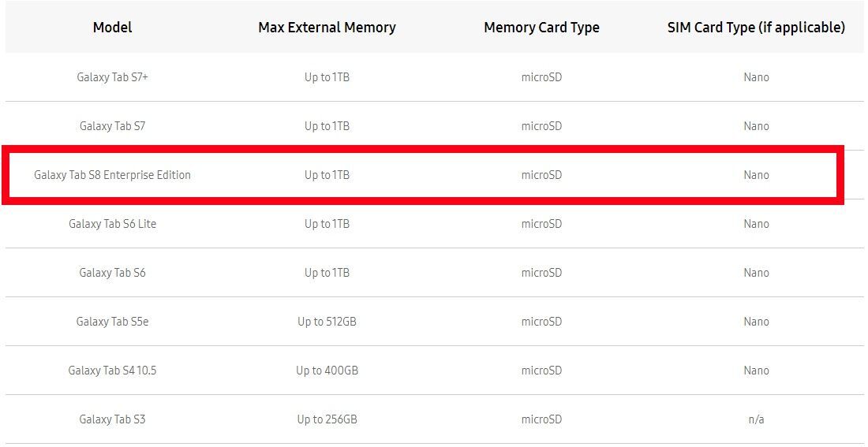This screenshot has height=447, width=868.
Task: Select the Memory Card Type header
Action: [541, 28]
